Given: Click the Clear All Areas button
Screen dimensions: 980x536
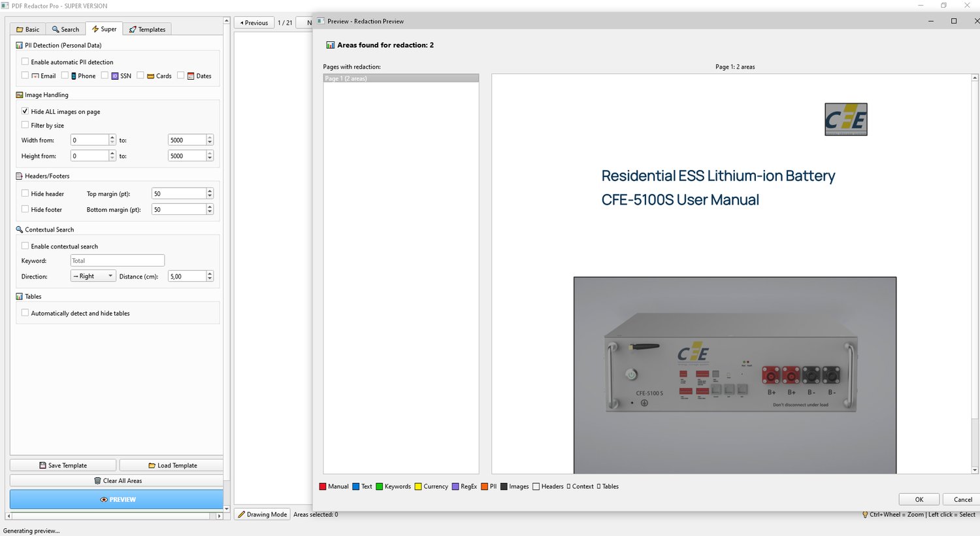Looking at the screenshot, I should pyautogui.click(x=118, y=480).
